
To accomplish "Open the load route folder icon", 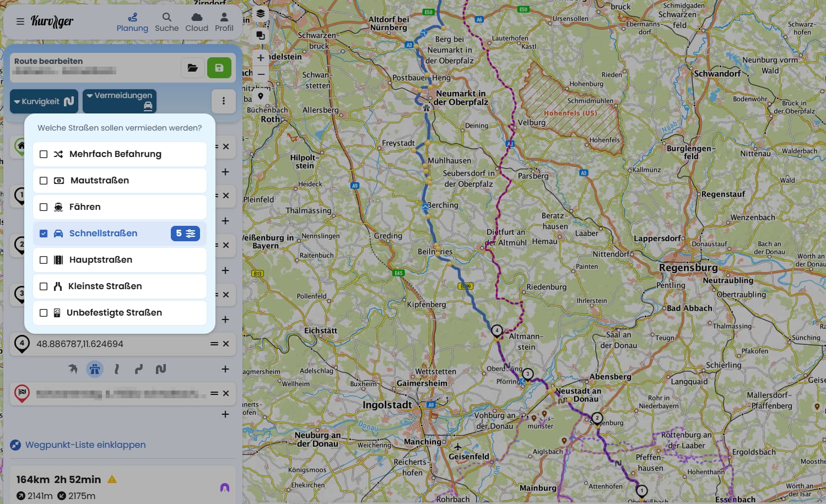I will coord(193,68).
